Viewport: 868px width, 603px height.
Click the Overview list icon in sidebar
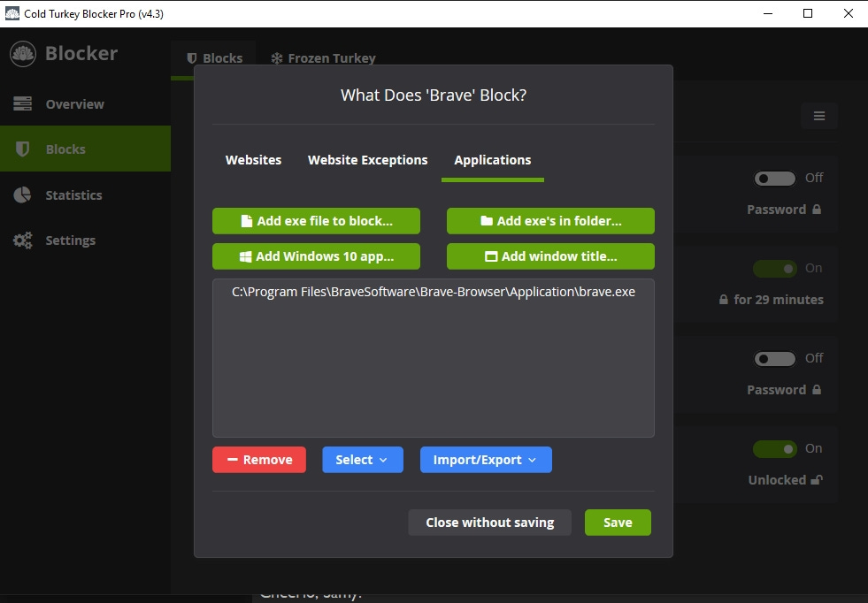[x=23, y=103]
